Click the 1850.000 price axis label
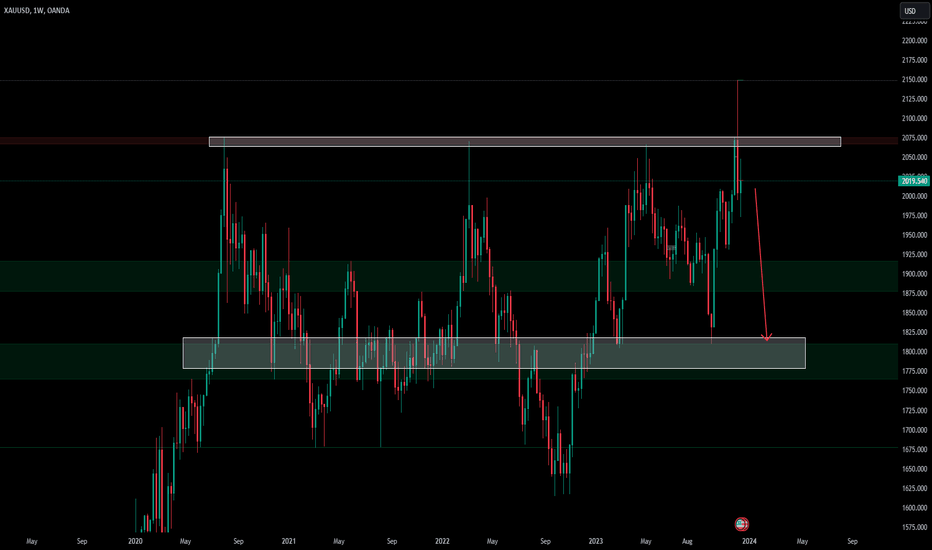The height and width of the screenshot is (550, 932). pos(914,313)
